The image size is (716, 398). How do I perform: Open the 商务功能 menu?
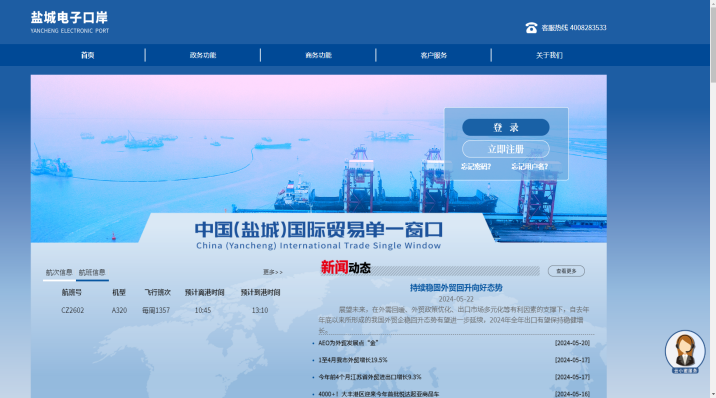(x=318, y=55)
